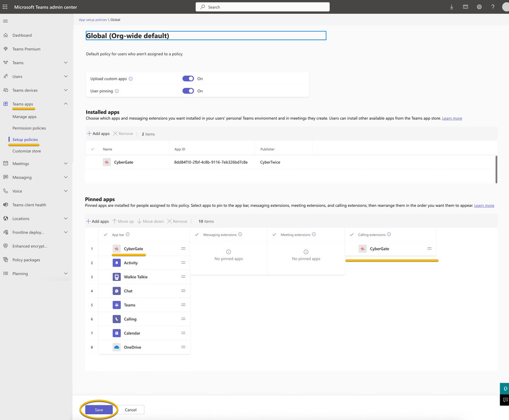Viewport: 509px width, 420px height.
Task: Click the Cloud Shell icon in header
Action: click(x=465, y=7)
